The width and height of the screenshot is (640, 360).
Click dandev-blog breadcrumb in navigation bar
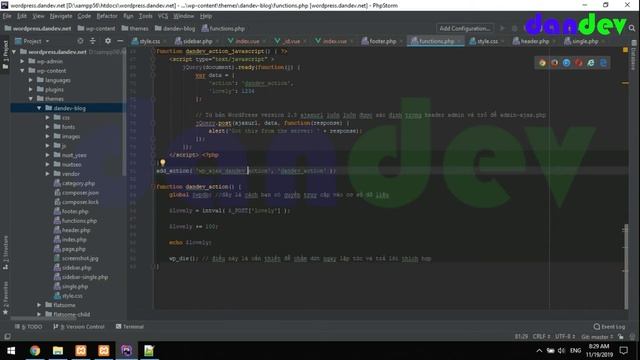[x=175, y=28]
